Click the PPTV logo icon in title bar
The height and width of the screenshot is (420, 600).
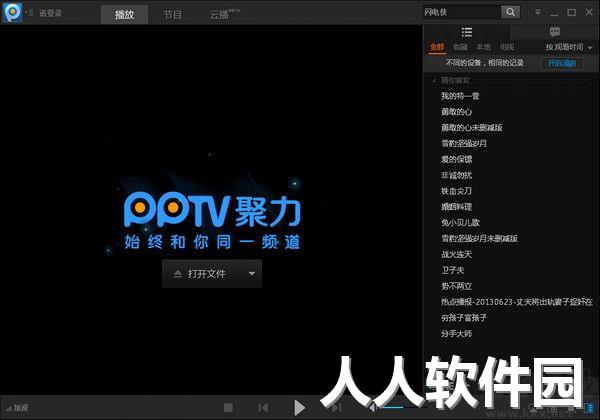(x=13, y=12)
